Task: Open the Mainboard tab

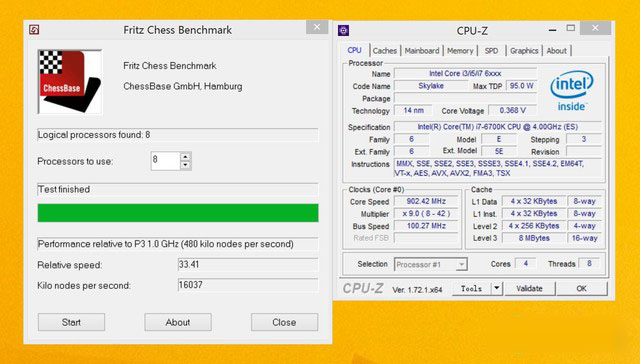Action: (422, 51)
